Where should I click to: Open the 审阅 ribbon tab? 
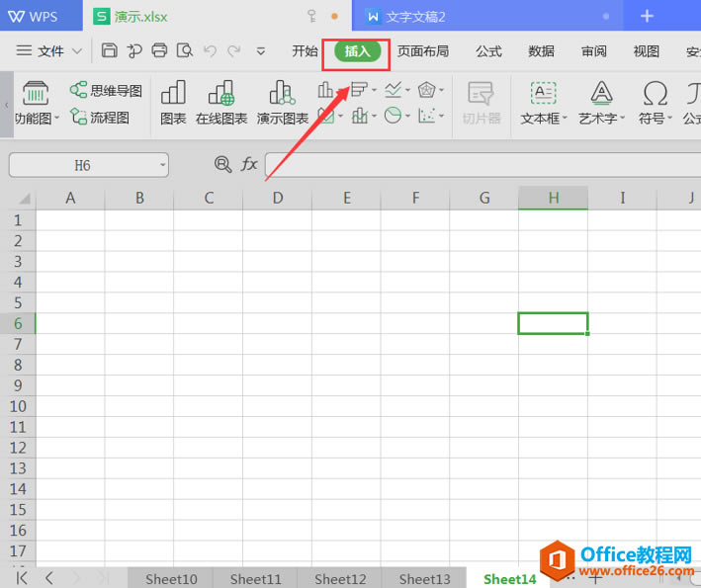pos(593,51)
